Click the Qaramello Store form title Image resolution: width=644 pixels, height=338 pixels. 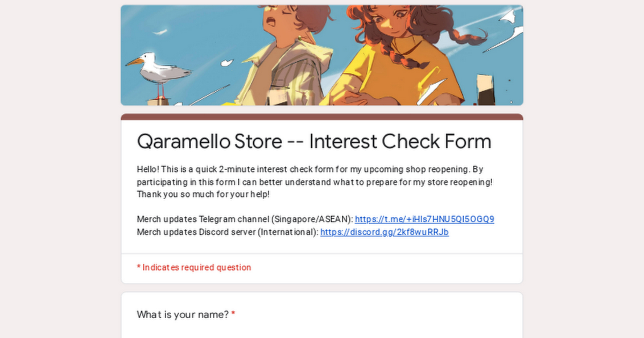tap(314, 141)
